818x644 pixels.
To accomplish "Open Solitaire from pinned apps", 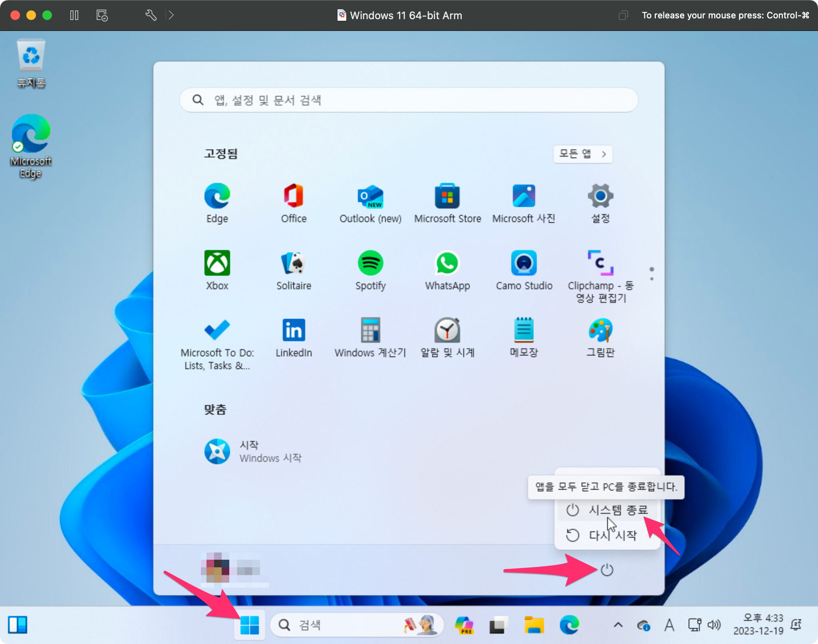I will coord(294,270).
